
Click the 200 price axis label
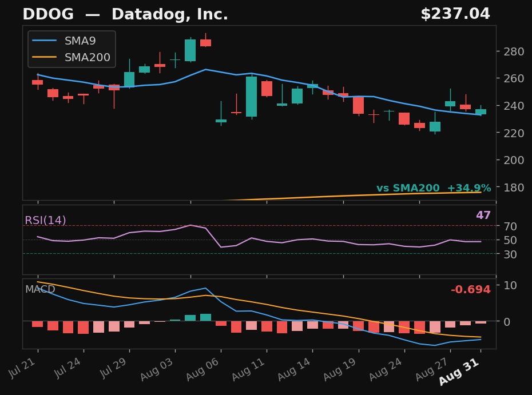tap(514, 160)
